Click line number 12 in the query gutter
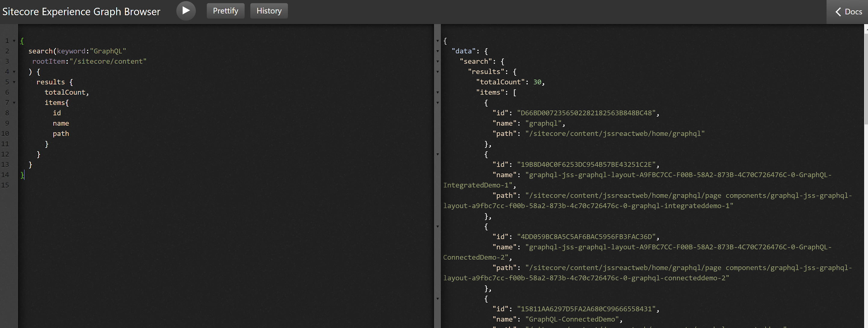Viewport: 868px width, 328px height. click(5, 154)
